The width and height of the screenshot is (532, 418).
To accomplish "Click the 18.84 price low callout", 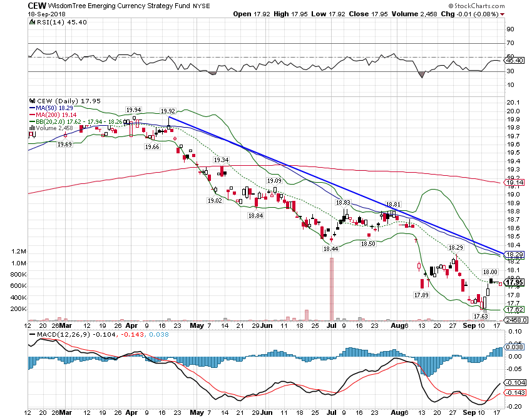I will [255, 215].
